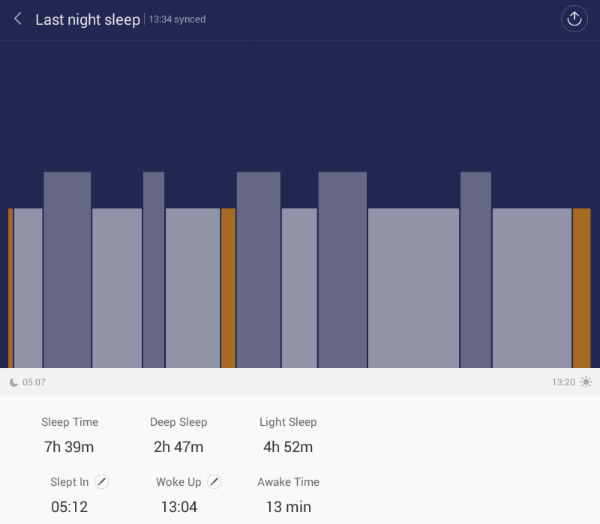
Task: Go back using the left arrow
Action: coord(18,19)
